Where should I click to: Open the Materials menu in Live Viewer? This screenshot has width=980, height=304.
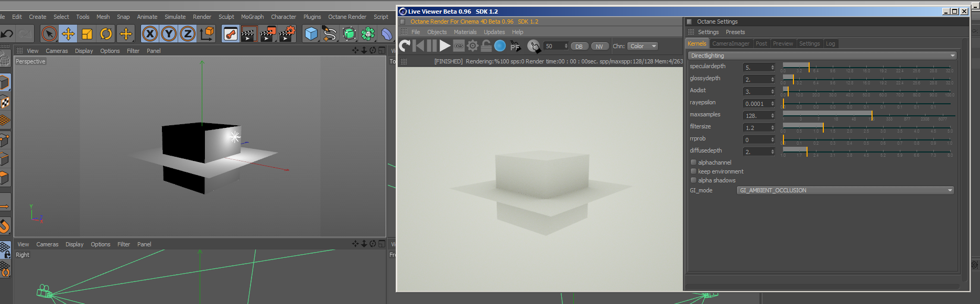[x=465, y=32]
